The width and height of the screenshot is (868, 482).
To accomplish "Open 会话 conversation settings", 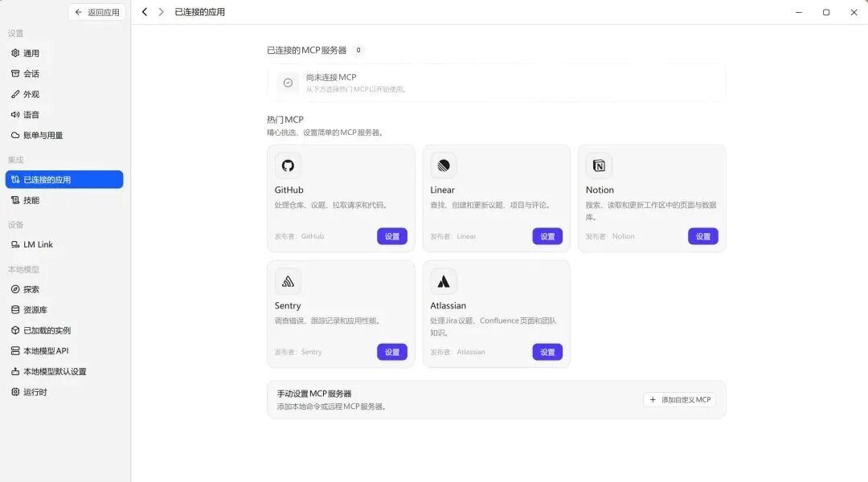I will [x=64, y=74].
